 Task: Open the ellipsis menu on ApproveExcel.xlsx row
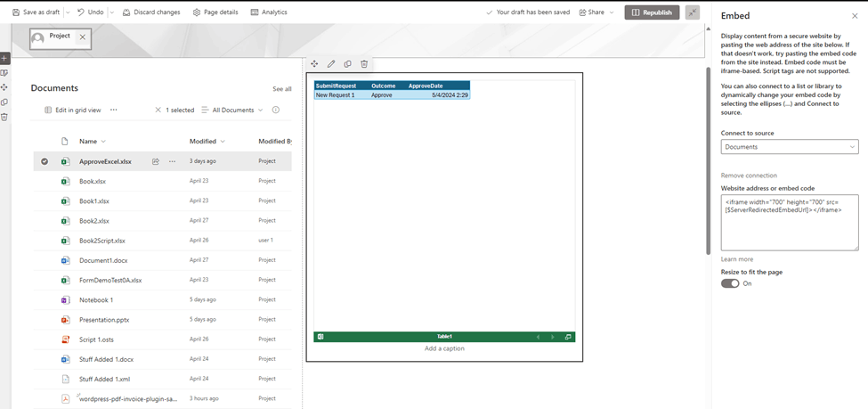[172, 161]
